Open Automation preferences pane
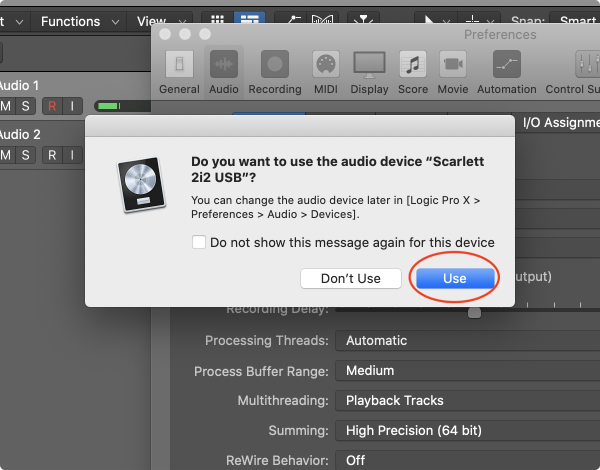Image resolution: width=600 pixels, height=470 pixels. pos(507,73)
